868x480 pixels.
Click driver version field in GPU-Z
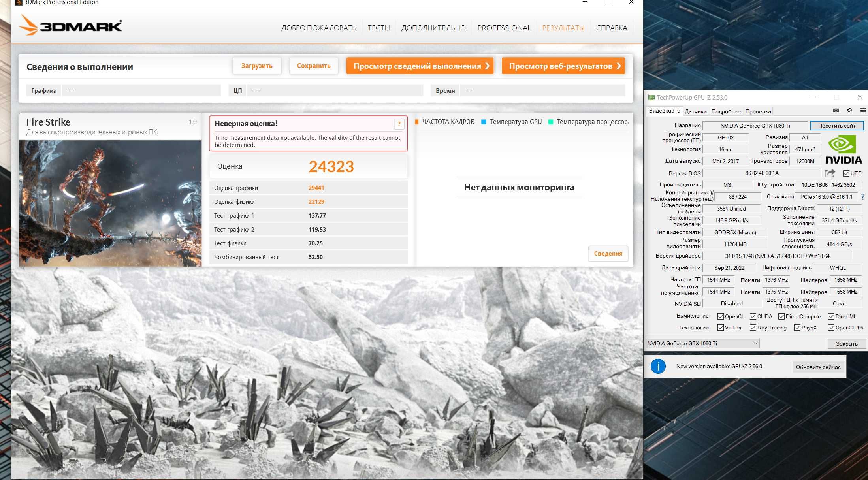pos(777,256)
